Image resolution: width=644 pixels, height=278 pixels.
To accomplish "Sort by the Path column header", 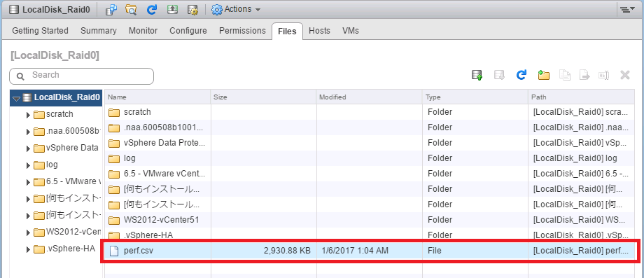I will [581, 97].
